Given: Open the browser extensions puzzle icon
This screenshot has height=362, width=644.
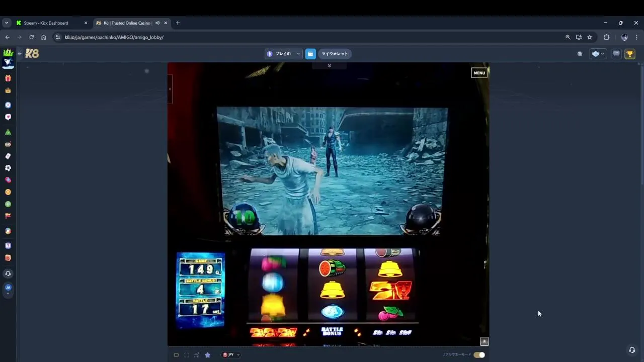Looking at the screenshot, I should pyautogui.click(x=606, y=37).
